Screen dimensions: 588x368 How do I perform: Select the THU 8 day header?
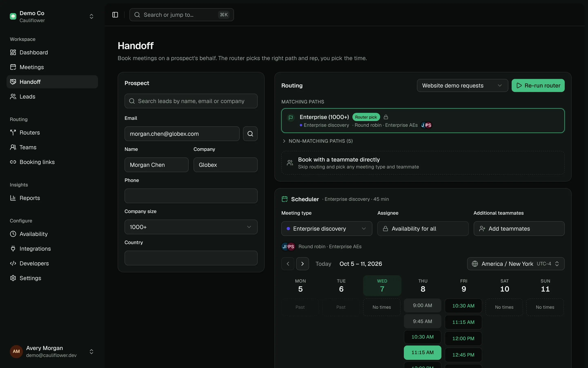tap(423, 286)
